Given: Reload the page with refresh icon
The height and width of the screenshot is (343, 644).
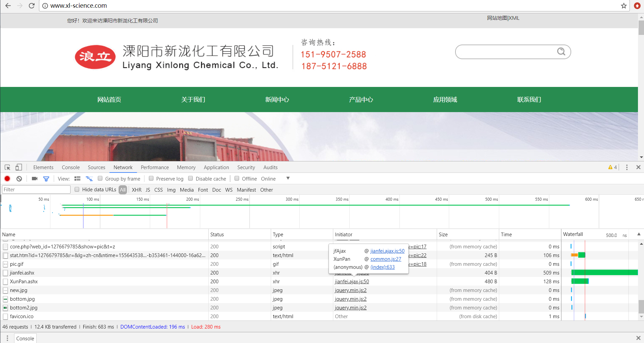Looking at the screenshot, I should (x=32, y=6).
